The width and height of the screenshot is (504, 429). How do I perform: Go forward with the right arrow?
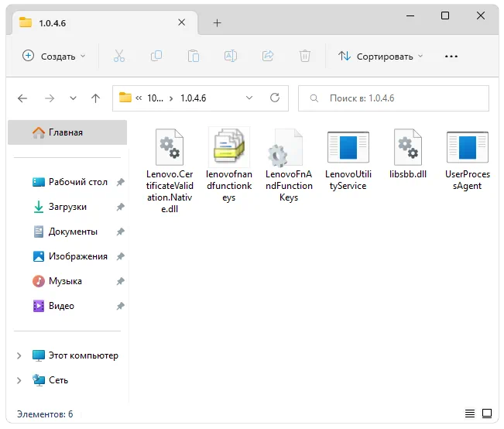pos(50,98)
